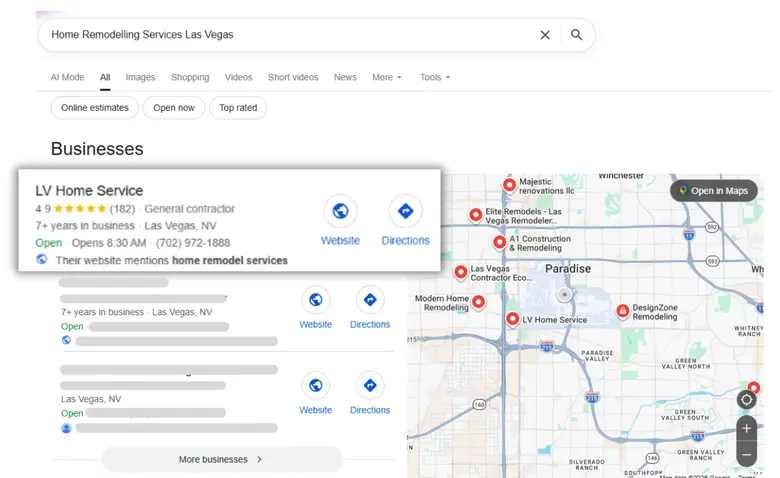Click the Open in Maps button
The width and height of the screenshot is (780, 478).
714,191
